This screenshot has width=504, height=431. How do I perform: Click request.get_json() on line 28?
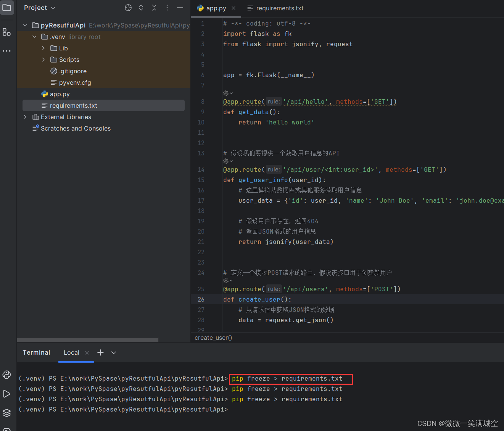point(300,320)
